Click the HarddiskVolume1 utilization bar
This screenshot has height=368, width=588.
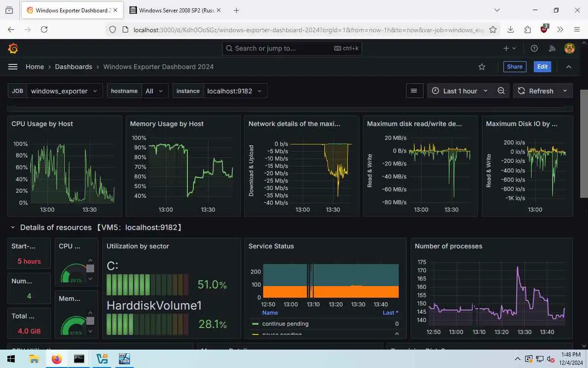coord(147,324)
